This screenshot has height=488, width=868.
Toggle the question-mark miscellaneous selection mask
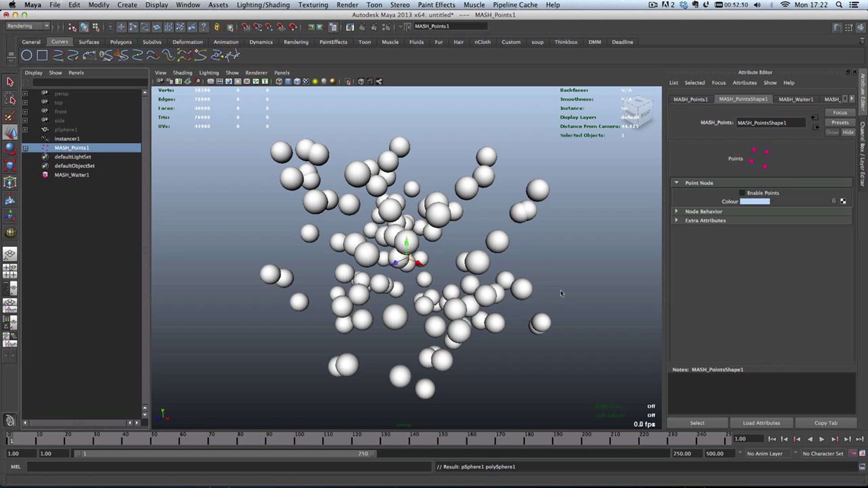(204, 27)
